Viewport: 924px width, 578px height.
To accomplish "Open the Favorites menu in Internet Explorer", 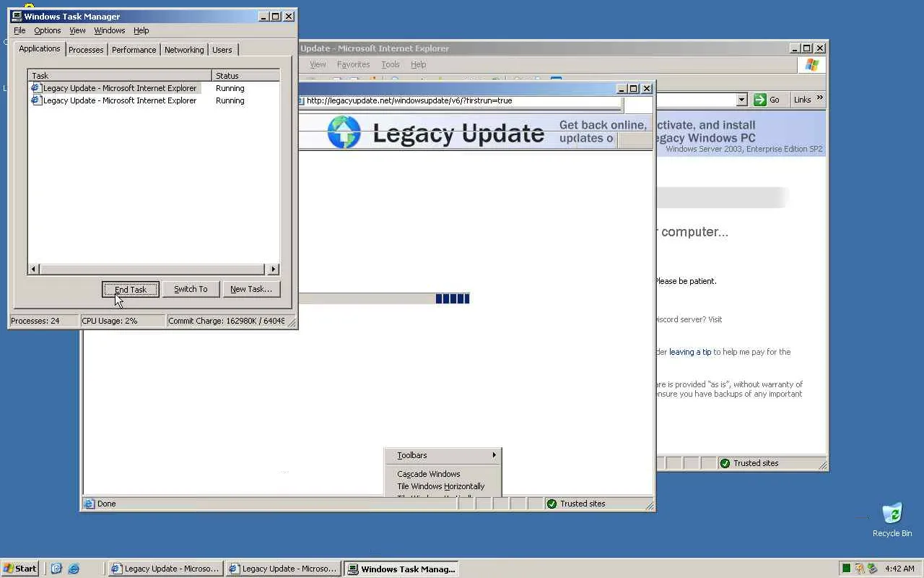I will (x=353, y=64).
